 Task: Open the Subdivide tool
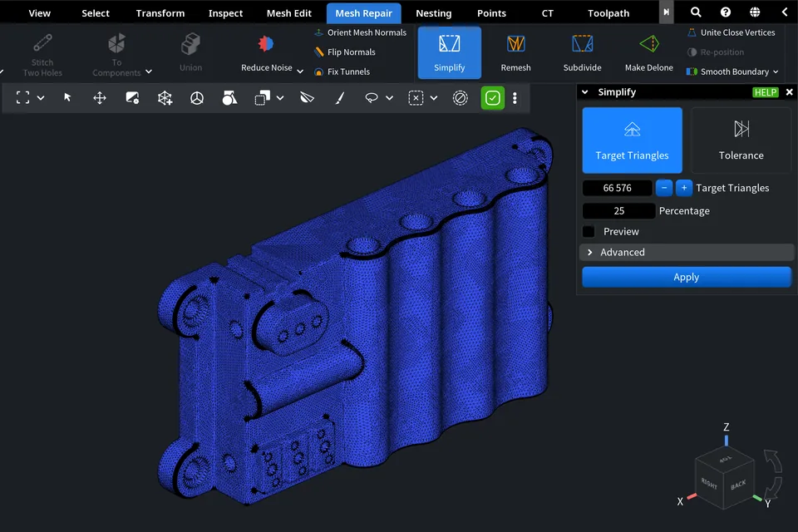(x=582, y=53)
